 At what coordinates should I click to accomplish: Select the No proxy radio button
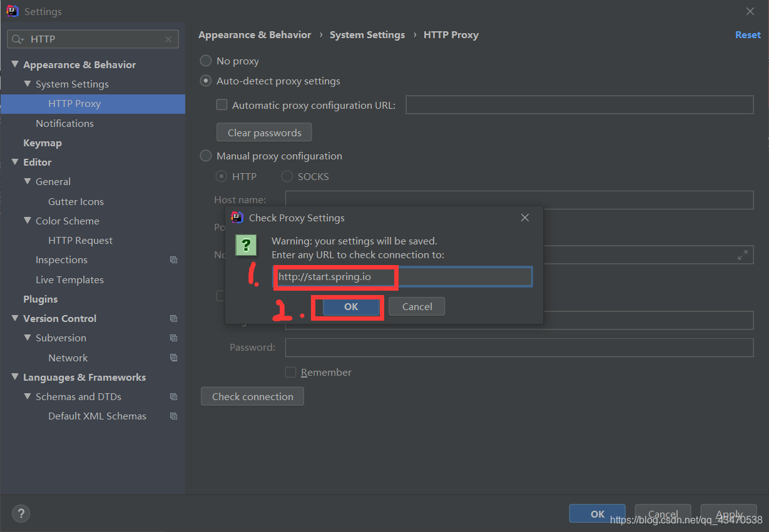tap(205, 61)
